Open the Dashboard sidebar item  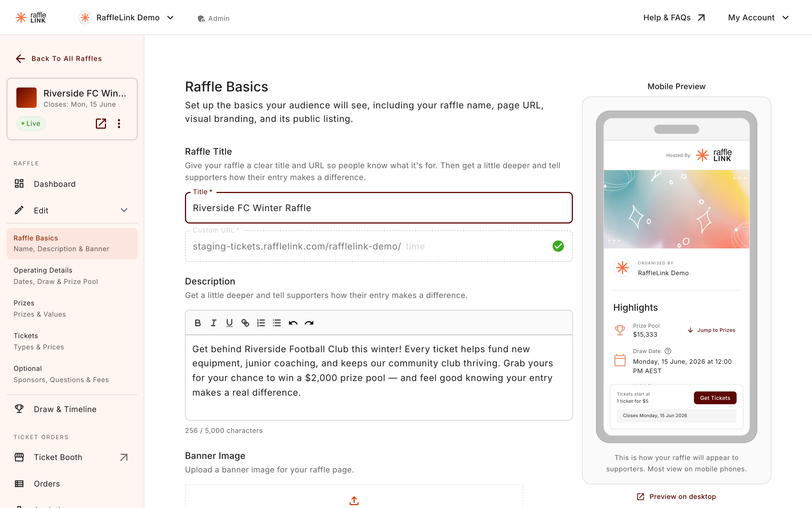[x=72, y=184]
